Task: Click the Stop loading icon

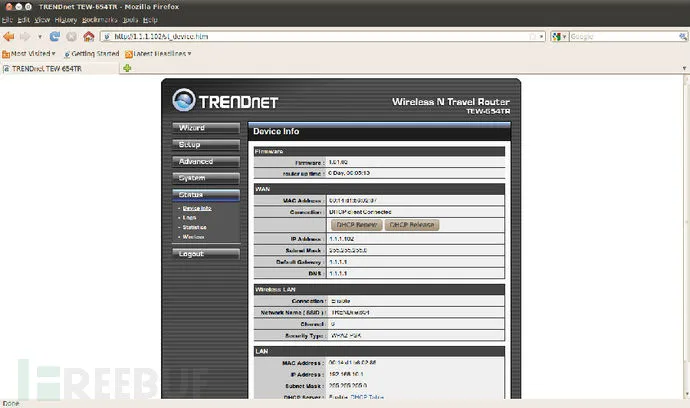Action: 72,36
